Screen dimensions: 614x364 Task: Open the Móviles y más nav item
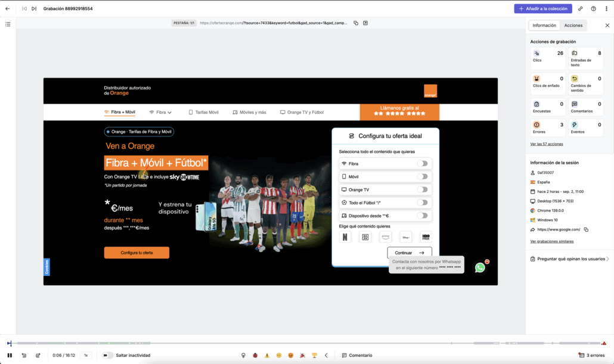tap(249, 113)
